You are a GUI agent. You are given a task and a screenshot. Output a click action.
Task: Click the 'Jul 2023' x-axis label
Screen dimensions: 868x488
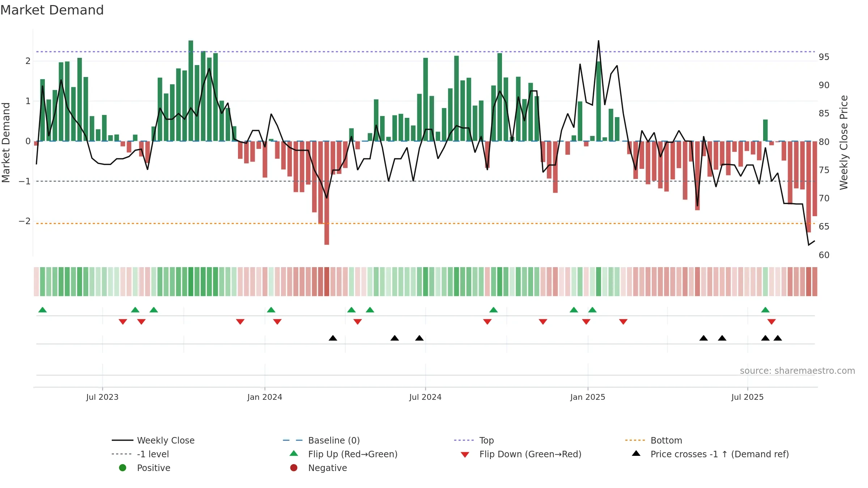point(102,397)
